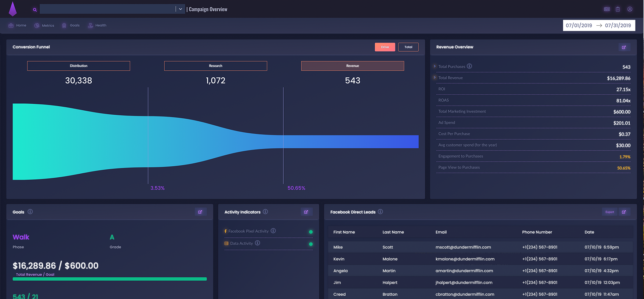
Task: Click the campaign search input field
Action: (x=108, y=9)
